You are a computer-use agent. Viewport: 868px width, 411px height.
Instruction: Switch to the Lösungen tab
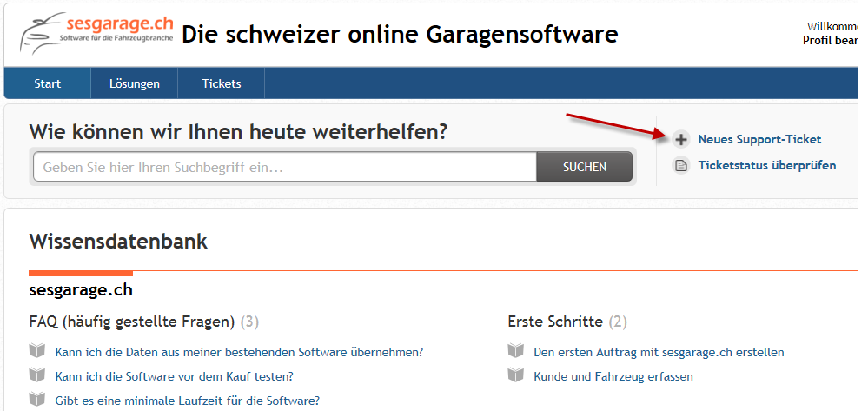135,83
